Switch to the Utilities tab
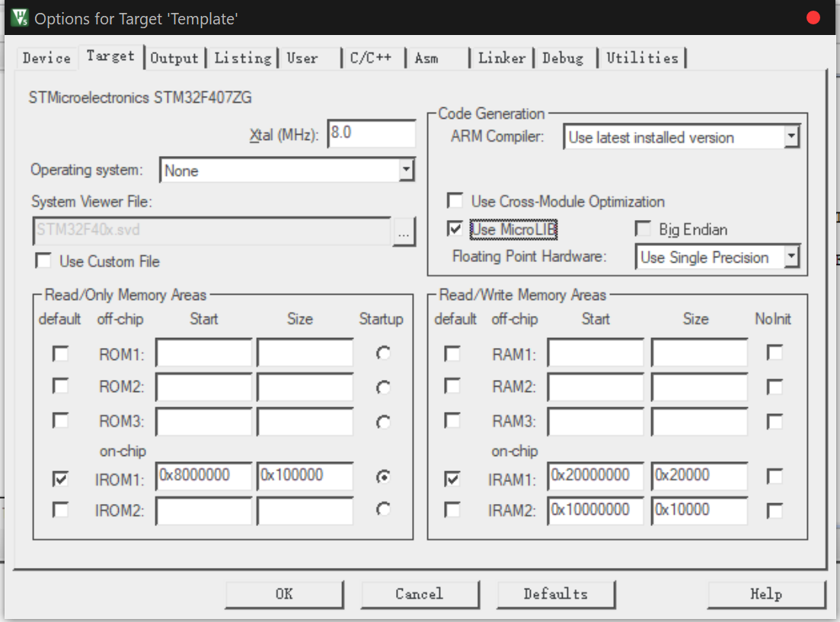Viewport: 840px width, 622px height. 642,58
